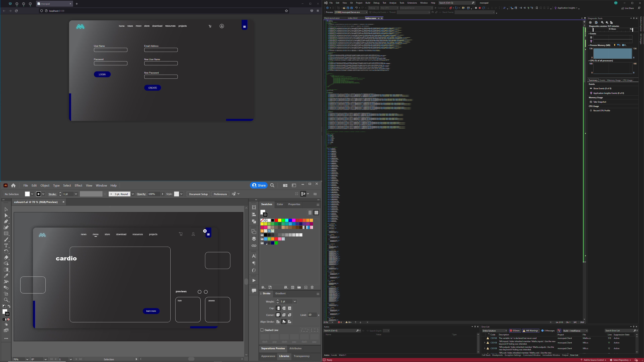Screen dimensions: 644x362
Task: Click the Illustrator Share button
Action: 259,185
